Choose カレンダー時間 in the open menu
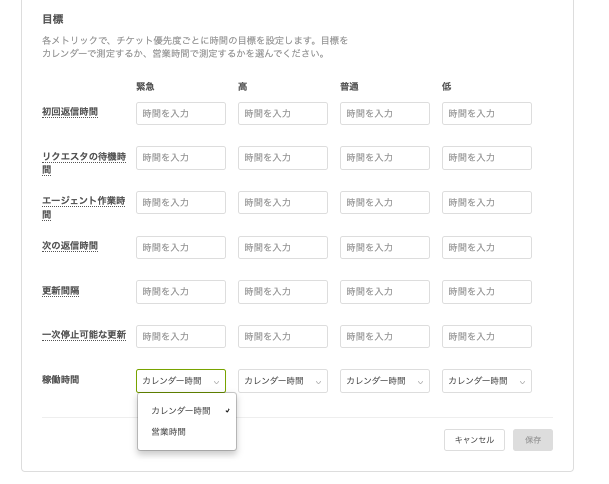 (187, 411)
